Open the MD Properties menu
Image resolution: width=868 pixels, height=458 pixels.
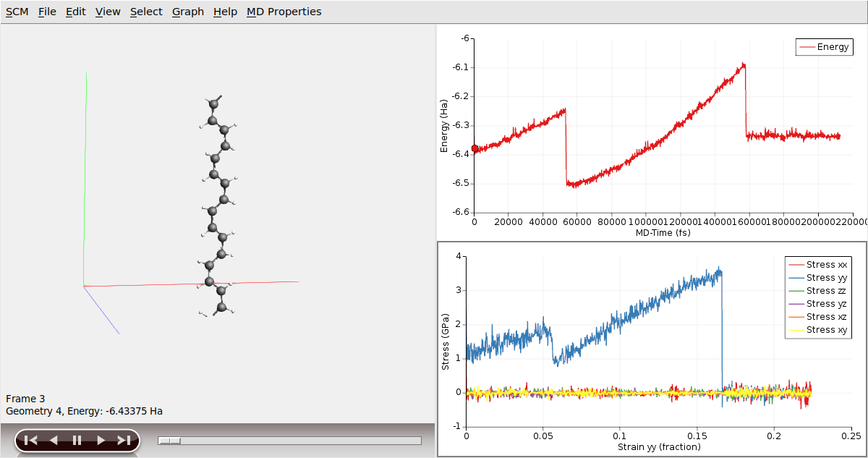pos(284,12)
